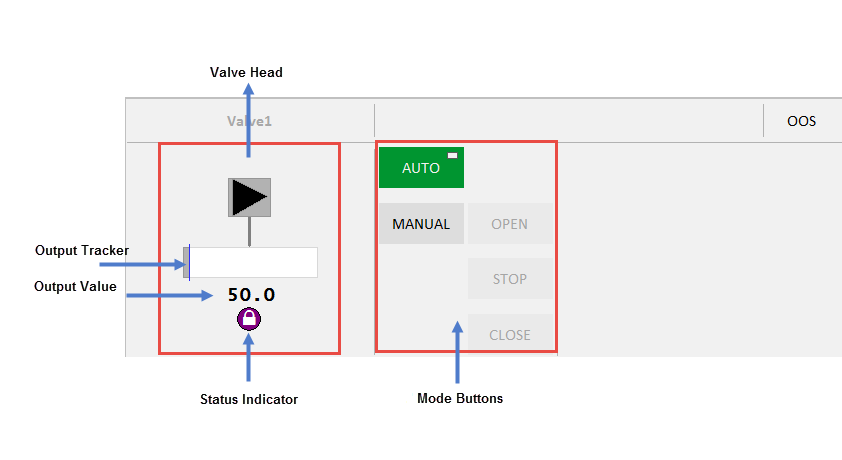Click the "Output Value" annotation label
Screen dimensions: 842x460
click(76, 287)
